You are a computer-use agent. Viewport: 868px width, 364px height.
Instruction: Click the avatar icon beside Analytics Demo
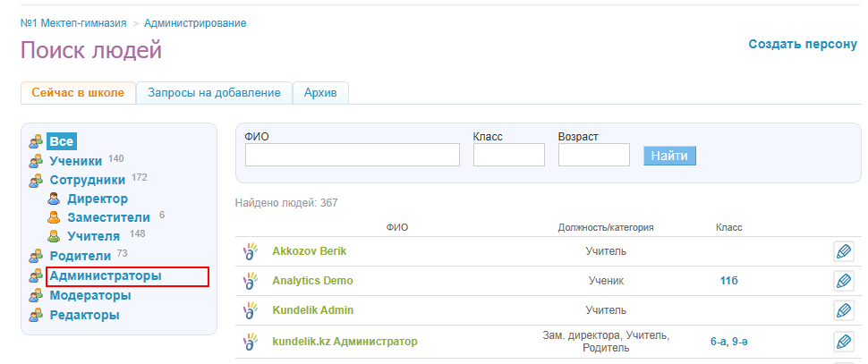pyautogui.click(x=251, y=281)
